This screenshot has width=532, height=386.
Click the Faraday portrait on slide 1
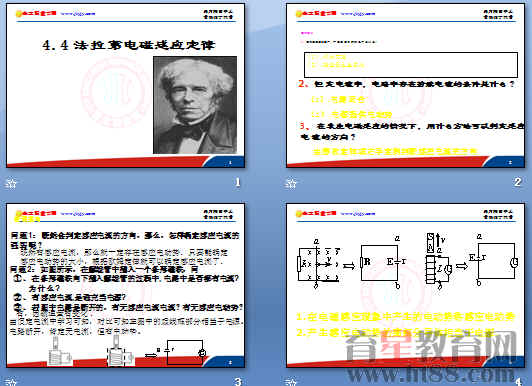click(195, 105)
